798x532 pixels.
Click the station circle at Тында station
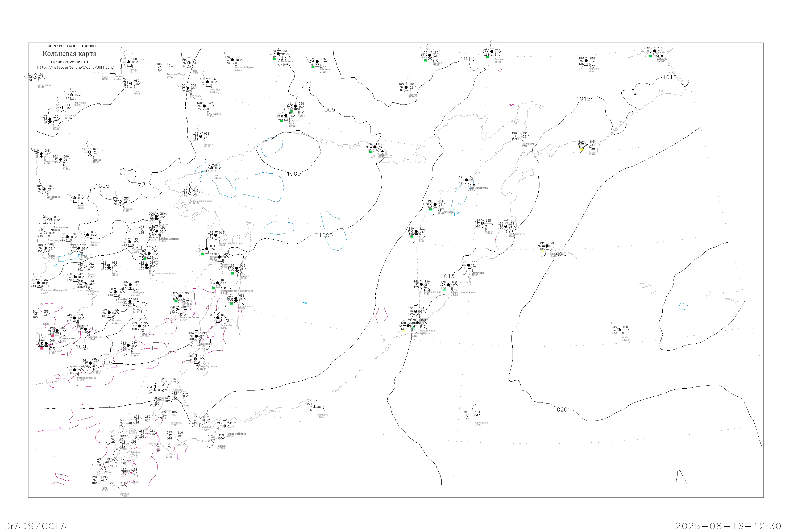pos(50,119)
